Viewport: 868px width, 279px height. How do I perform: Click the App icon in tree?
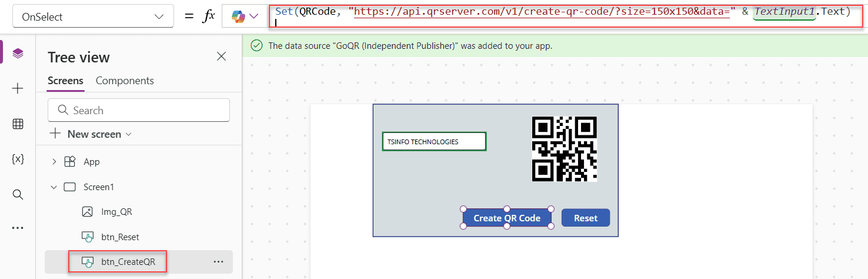coord(70,161)
